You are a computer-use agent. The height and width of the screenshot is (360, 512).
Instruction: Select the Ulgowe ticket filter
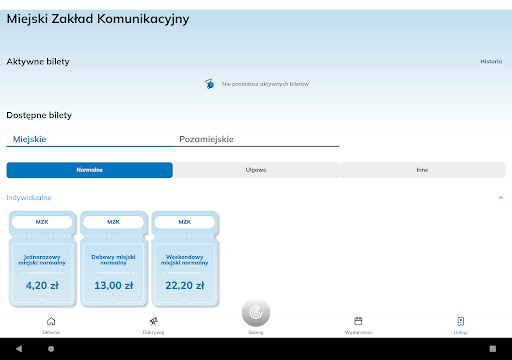click(256, 170)
